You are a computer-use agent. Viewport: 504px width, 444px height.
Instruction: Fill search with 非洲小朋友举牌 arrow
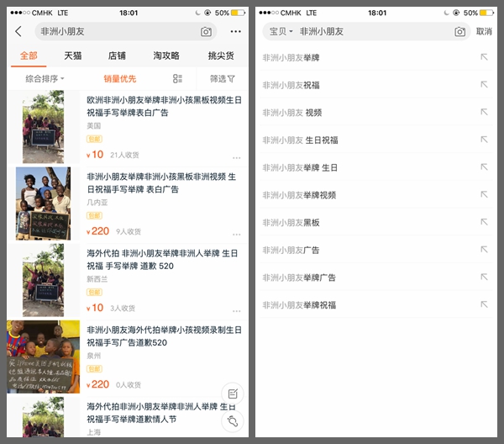click(x=484, y=57)
